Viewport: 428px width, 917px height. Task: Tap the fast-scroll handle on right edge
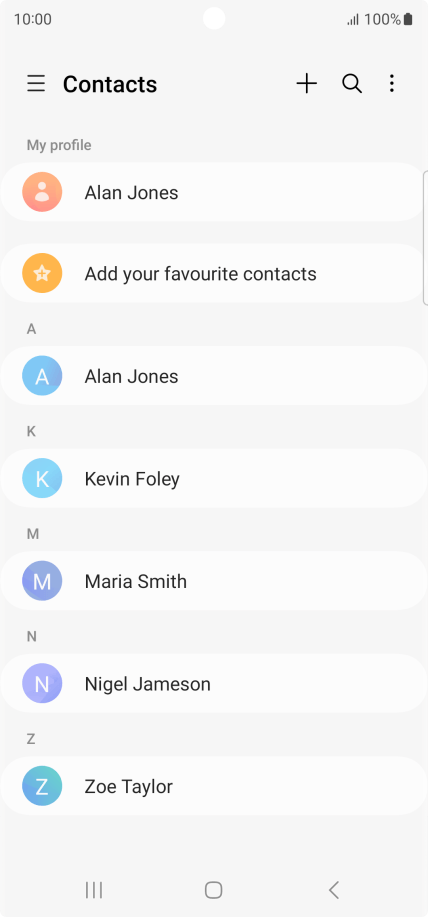tap(425, 238)
